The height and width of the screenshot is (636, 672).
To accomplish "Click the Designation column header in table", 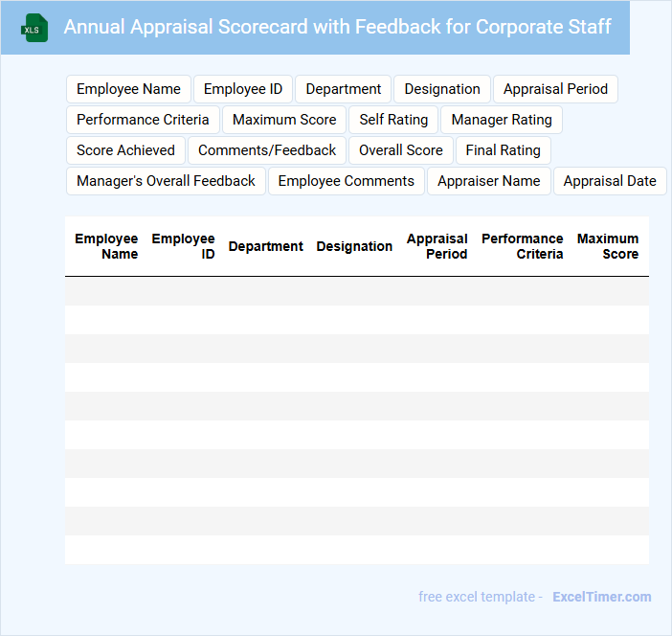I will [x=354, y=246].
